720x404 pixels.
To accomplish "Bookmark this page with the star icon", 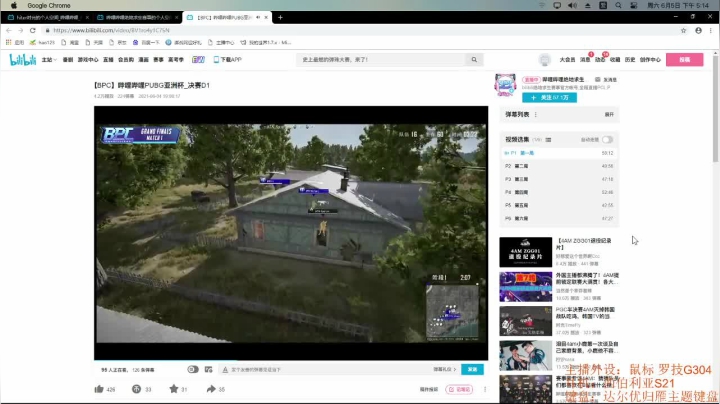I will 683,30.
